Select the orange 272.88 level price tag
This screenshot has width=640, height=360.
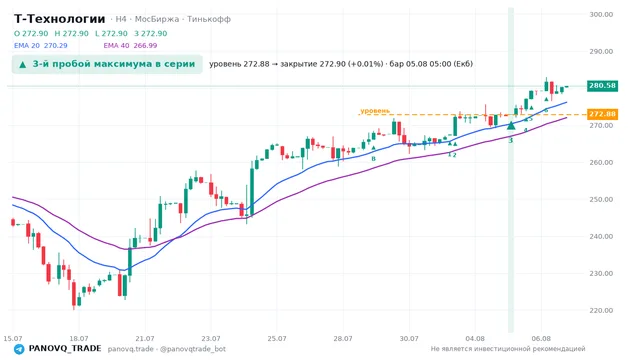602,114
